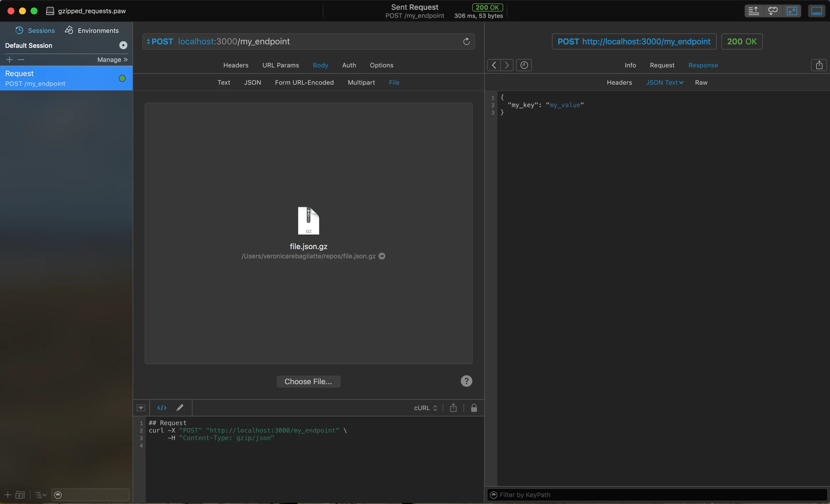Toggle the code generator panel collapse button
Viewport: 830px width, 504px height.
(141, 408)
